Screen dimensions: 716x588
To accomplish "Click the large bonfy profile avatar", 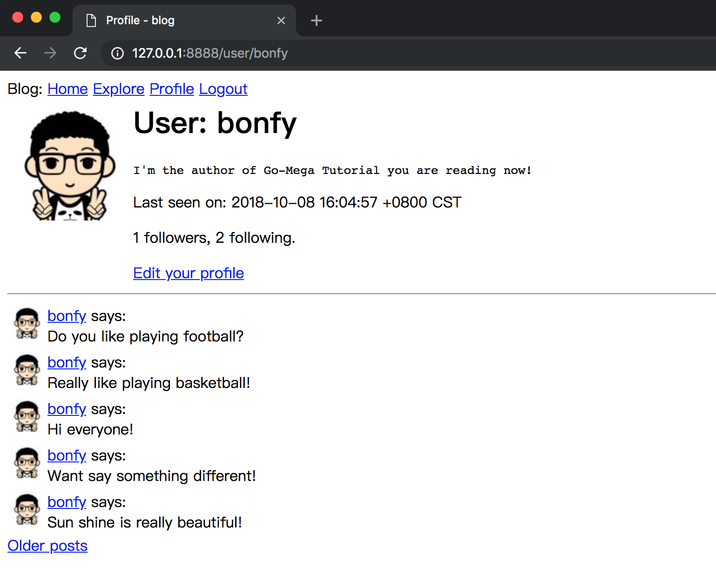I will (70, 166).
